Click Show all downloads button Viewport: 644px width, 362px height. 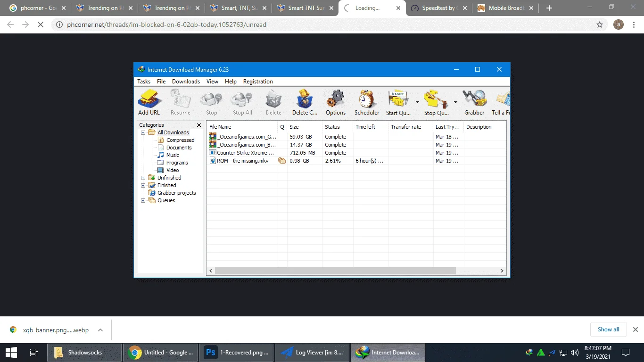[x=608, y=329]
